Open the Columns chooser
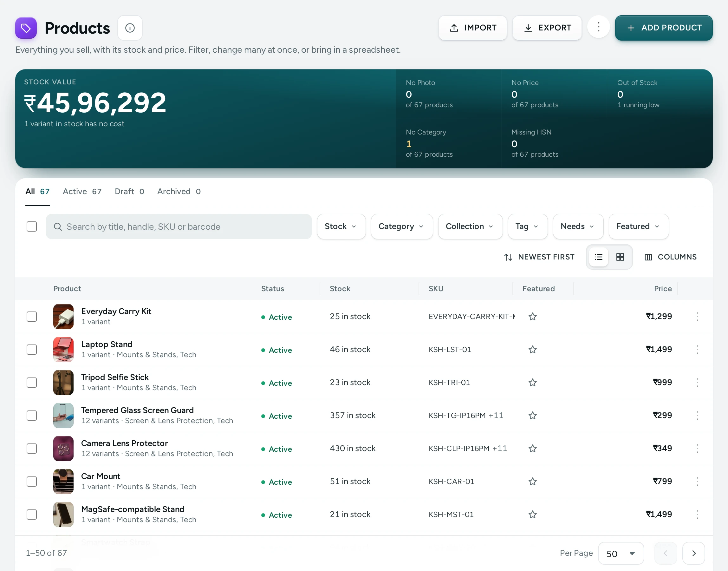Screen dimensions: 728x571 670,257
